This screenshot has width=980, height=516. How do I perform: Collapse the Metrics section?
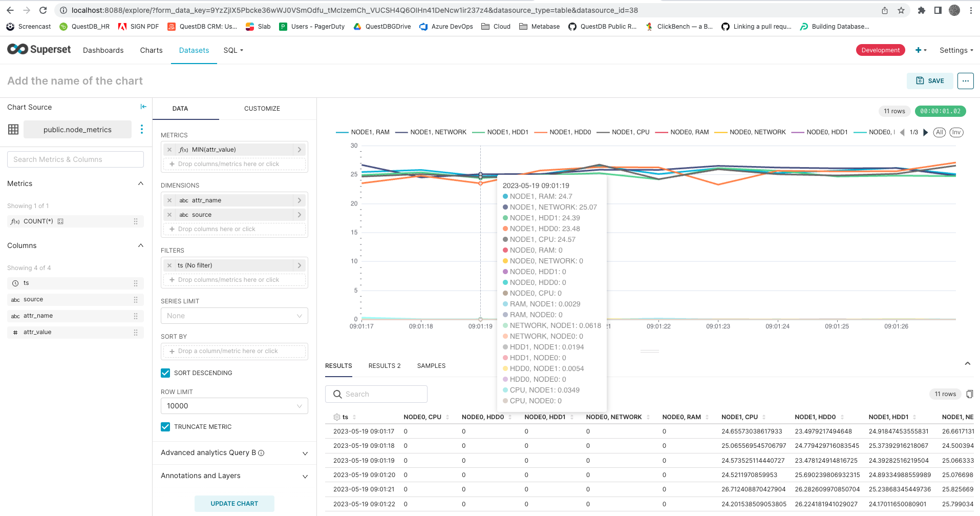tap(141, 183)
